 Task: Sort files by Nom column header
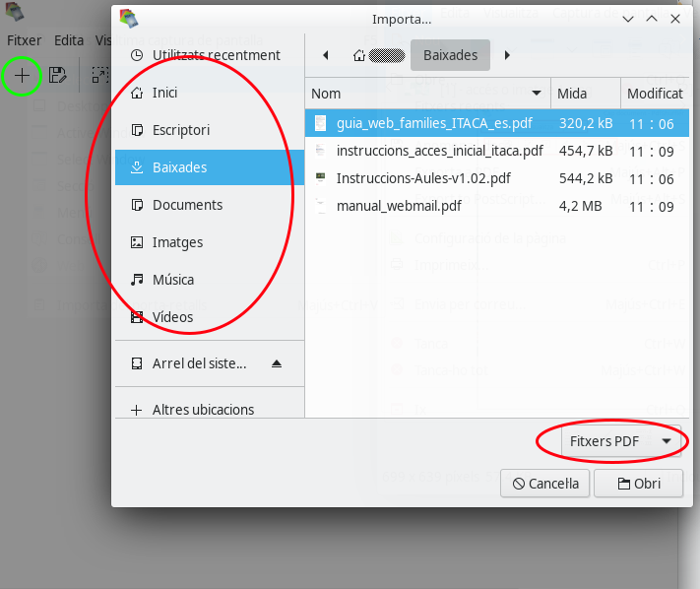[426, 94]
